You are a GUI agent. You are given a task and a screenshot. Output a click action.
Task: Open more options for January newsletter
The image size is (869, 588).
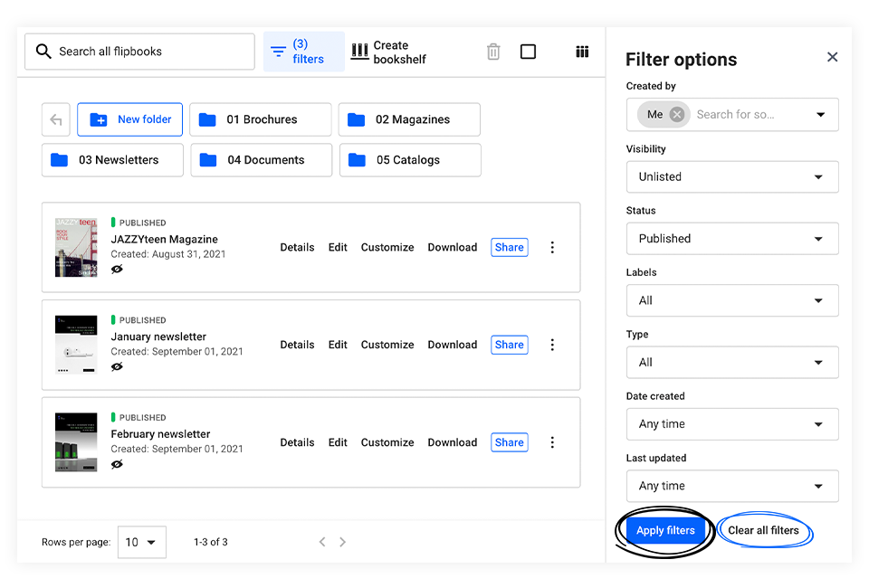pyautogui.click(x=552, y=345)
